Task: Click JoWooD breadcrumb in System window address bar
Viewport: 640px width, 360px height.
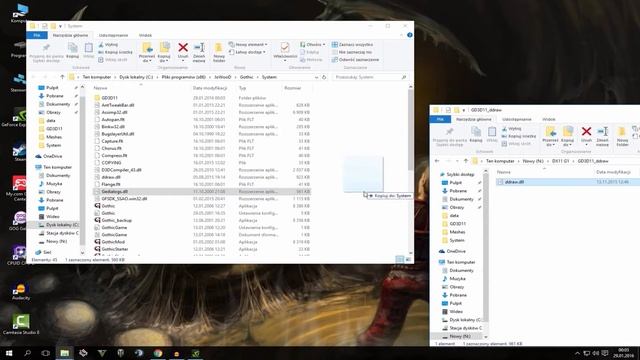Action: (x=222, y=77)
